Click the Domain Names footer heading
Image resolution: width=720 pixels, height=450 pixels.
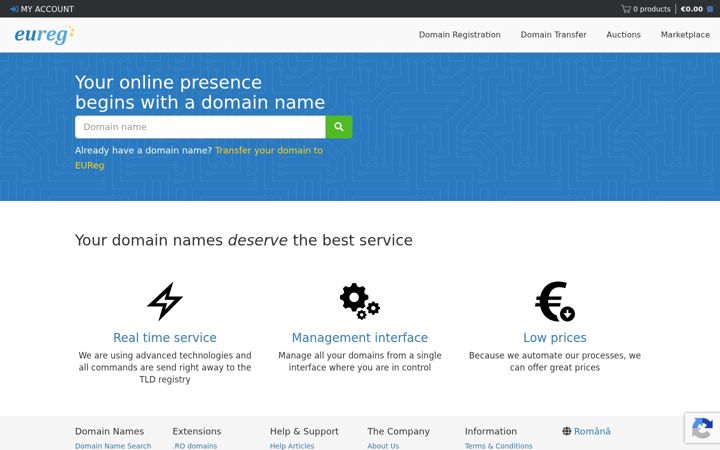coord(109,431)
